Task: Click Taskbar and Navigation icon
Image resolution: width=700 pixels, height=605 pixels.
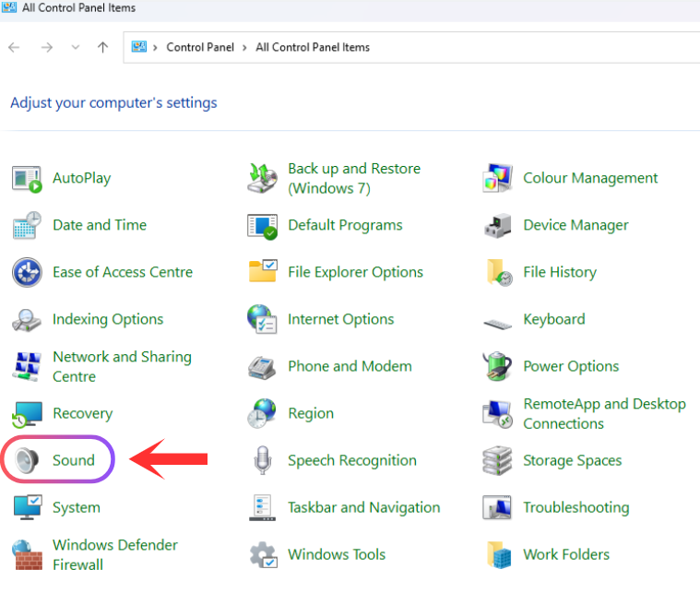Action: click(262, 507)
